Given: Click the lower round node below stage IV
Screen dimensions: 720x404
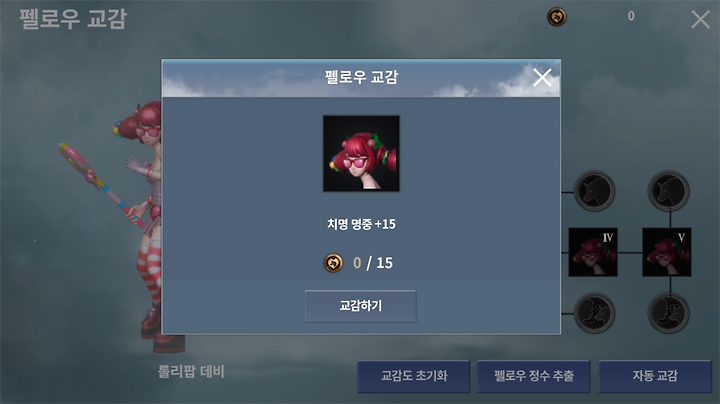Looking at the screenshot, I should (595, 313).
